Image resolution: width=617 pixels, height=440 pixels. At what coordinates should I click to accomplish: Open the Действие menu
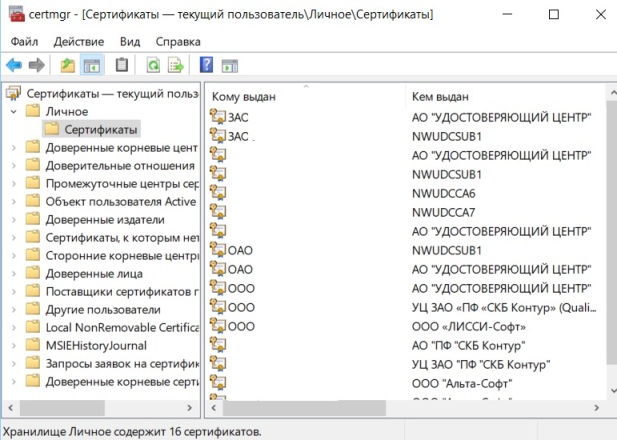coord(79,42)
